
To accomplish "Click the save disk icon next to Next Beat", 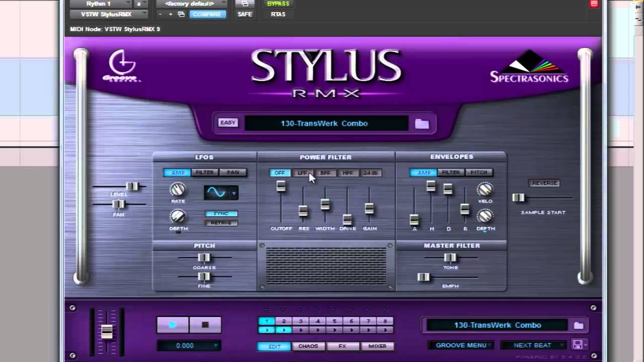I will pos(577,345).
